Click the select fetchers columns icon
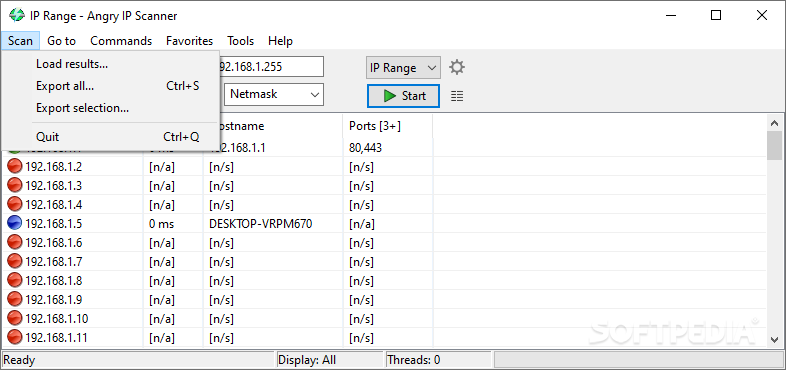Viewport: 786px width, 370px height. 457,96
